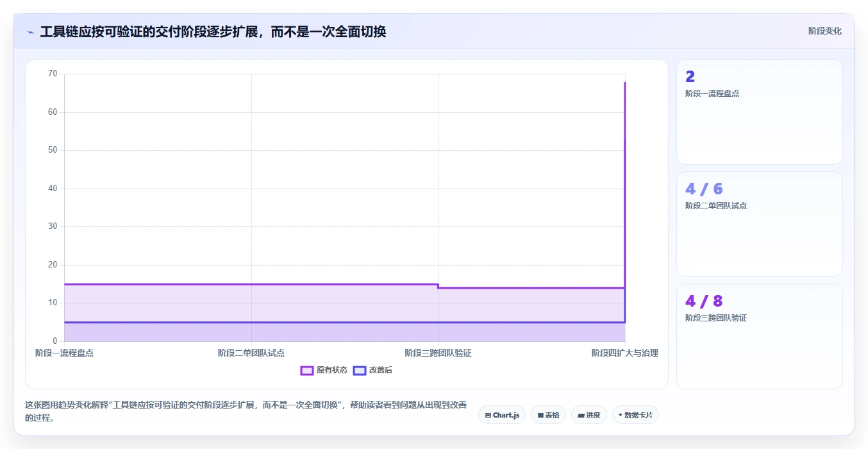Click the 阶段一流程盘点 x-axis label
The width and height of the screenshot is (868, 449).
coord(64,353)
